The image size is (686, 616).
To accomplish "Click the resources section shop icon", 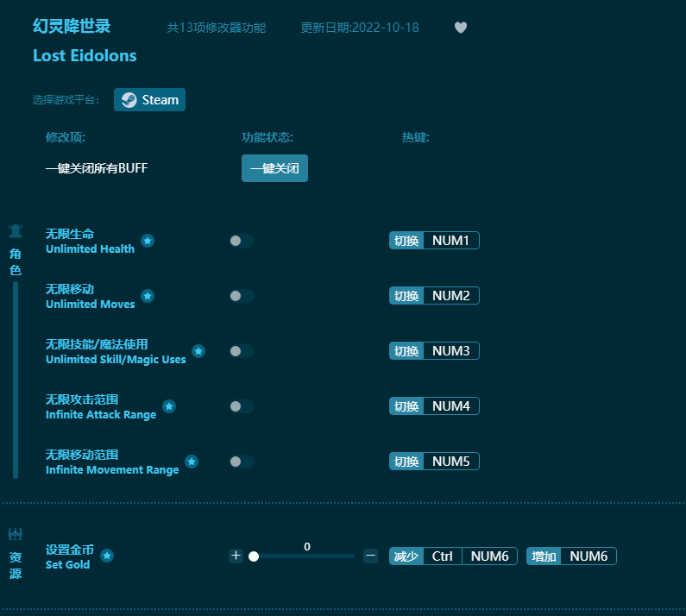I will pos(16,534).
